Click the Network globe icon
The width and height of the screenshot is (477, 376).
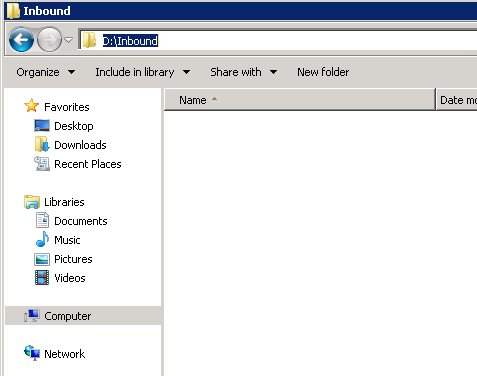click(32, 353)
